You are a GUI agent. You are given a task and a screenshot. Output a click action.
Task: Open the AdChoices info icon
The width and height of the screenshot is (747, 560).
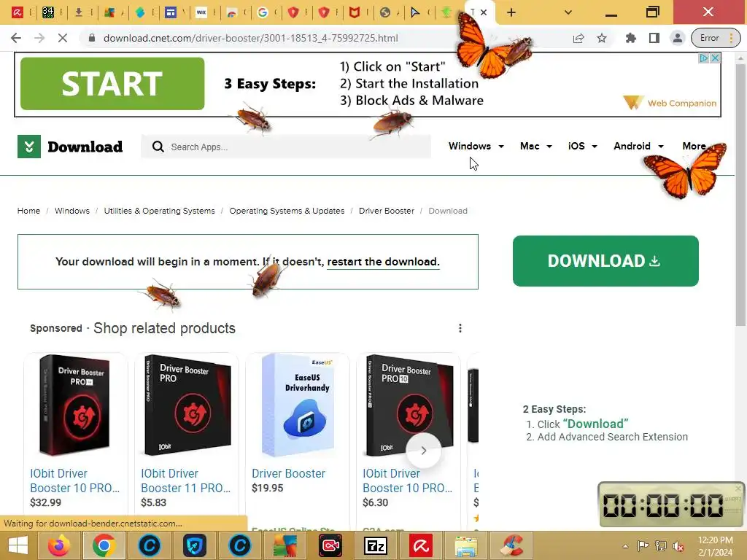[704, 58]
